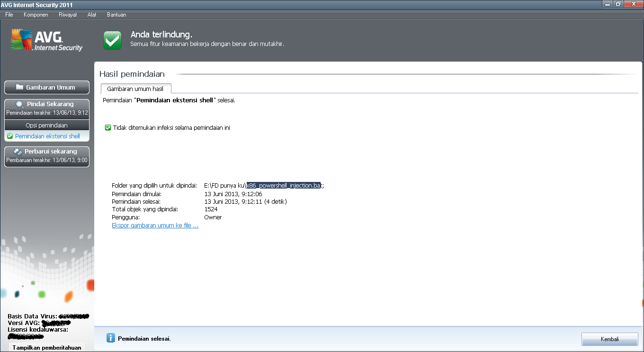The height and width of the screenshot is (352, 644).
Task: Click the 'Pemindaian selesai.' status text
Action: coord(144,339)
